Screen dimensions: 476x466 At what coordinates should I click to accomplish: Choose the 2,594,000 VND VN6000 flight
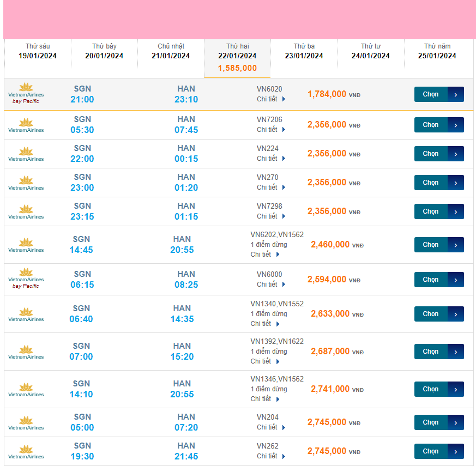pyautogui.click(x=431, y=280)
